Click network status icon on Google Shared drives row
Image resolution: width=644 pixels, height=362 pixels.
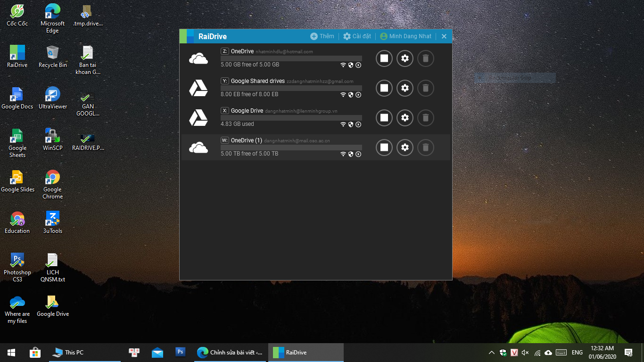tap(343, 95)
